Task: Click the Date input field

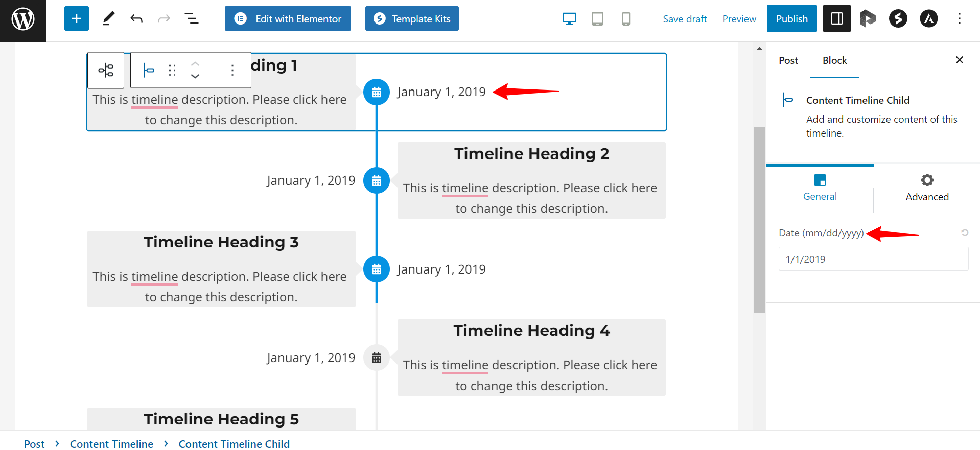Action: (x=873, y=259)
